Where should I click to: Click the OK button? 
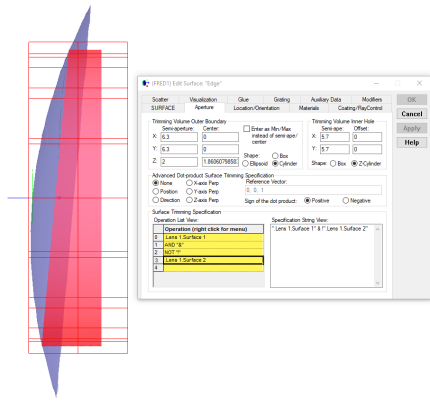coord(412,99)
